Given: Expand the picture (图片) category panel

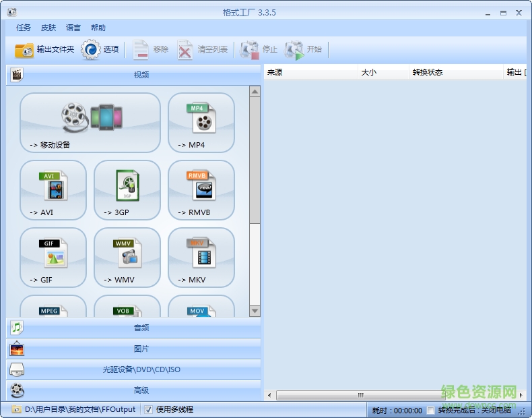Looking at the screenshot, I should point(133,349).
